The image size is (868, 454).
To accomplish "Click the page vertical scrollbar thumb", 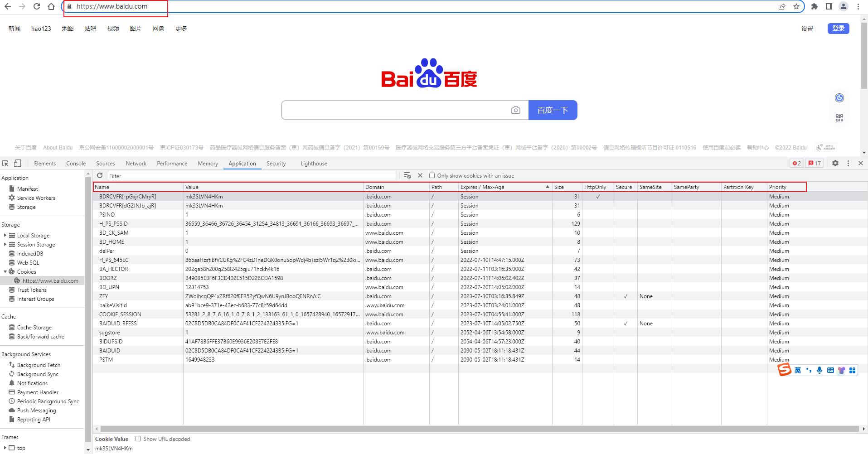I will 864,55.
